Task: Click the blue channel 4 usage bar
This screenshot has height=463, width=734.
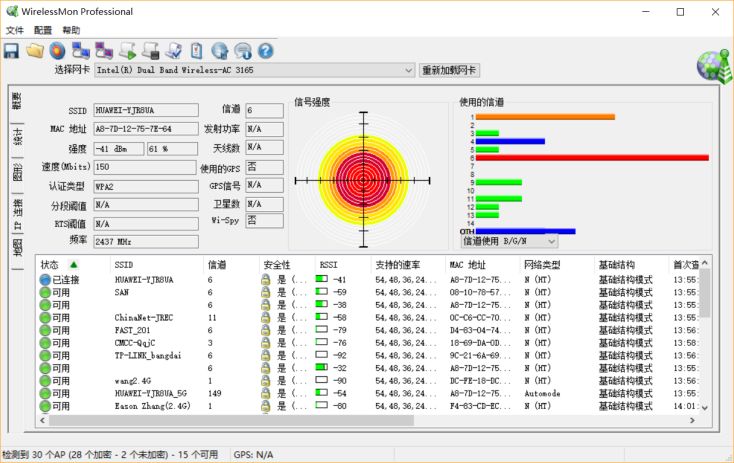Action: (510, 141)
